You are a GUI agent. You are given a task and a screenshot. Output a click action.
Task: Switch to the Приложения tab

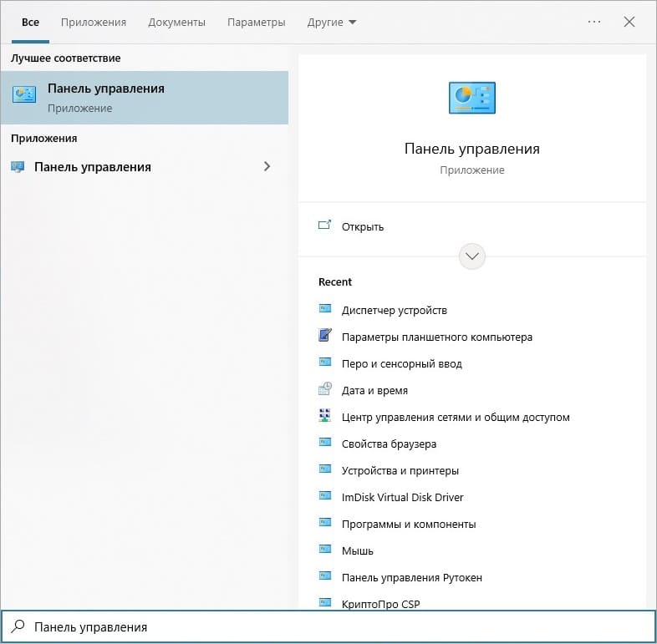click(x=94, y=23)
